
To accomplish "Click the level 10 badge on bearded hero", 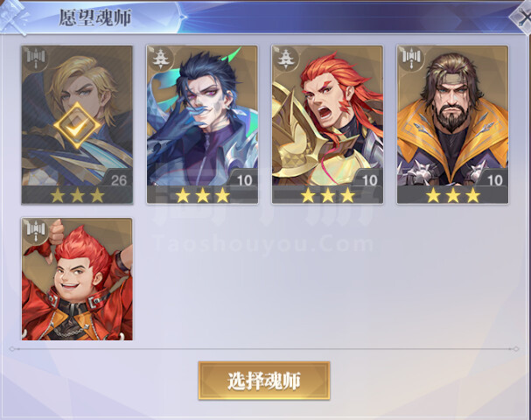I will (x=495, y=179).
